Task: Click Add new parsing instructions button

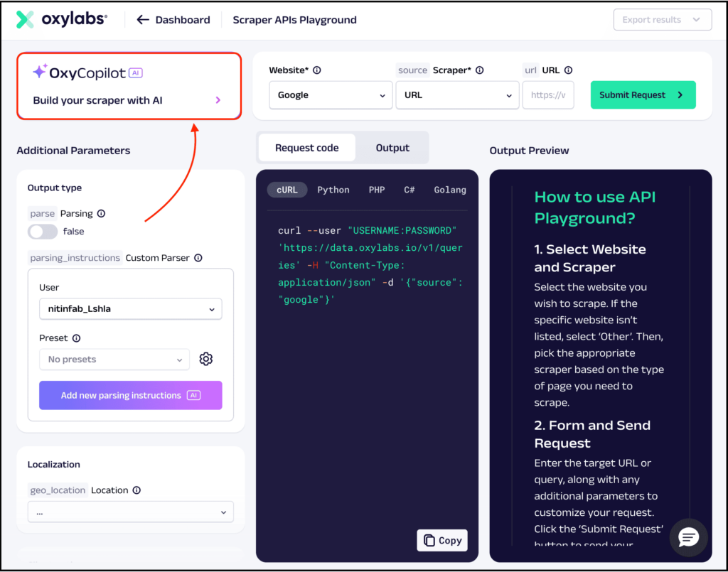Action: tap(131, 395)
